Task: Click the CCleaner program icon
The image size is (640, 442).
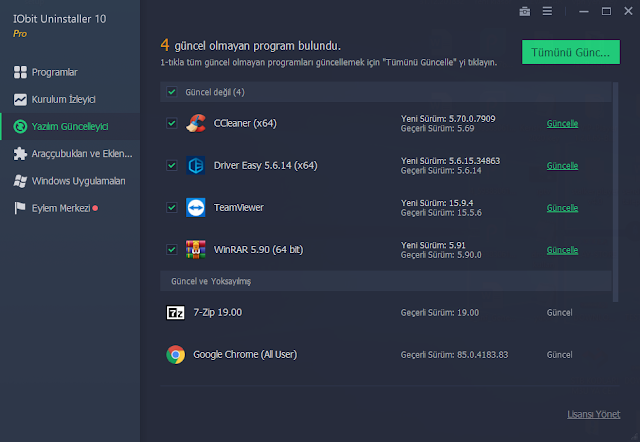Action: (x=196, y=123)
